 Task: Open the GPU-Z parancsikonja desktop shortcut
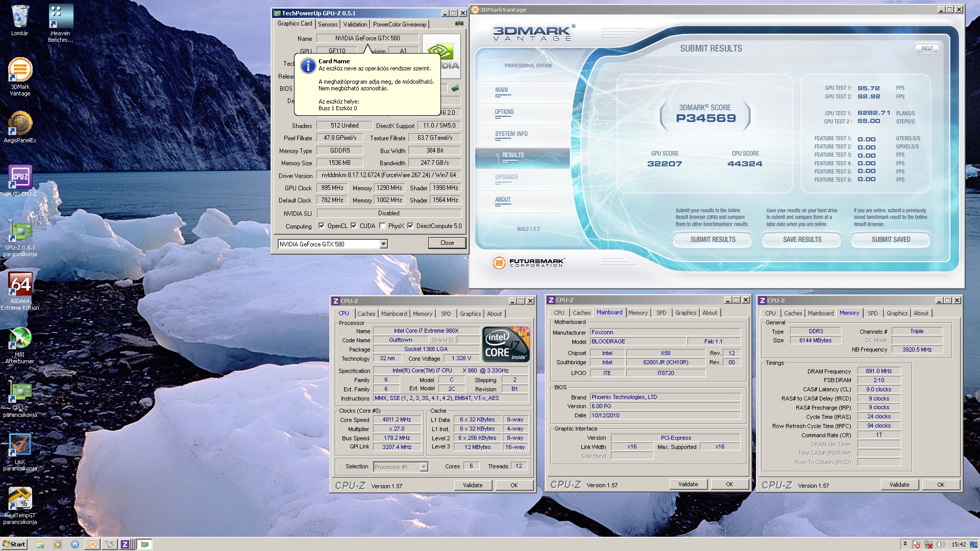click(x=20, y=399)
